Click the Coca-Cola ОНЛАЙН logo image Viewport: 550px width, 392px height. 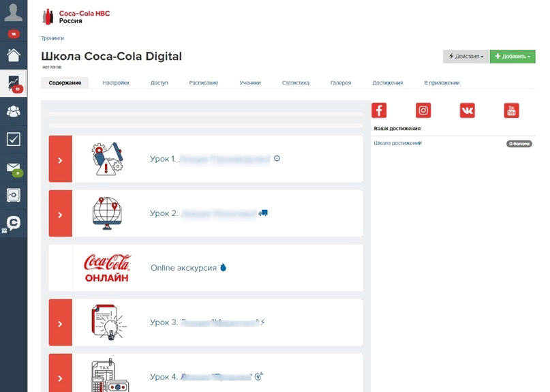pos(107,268)
